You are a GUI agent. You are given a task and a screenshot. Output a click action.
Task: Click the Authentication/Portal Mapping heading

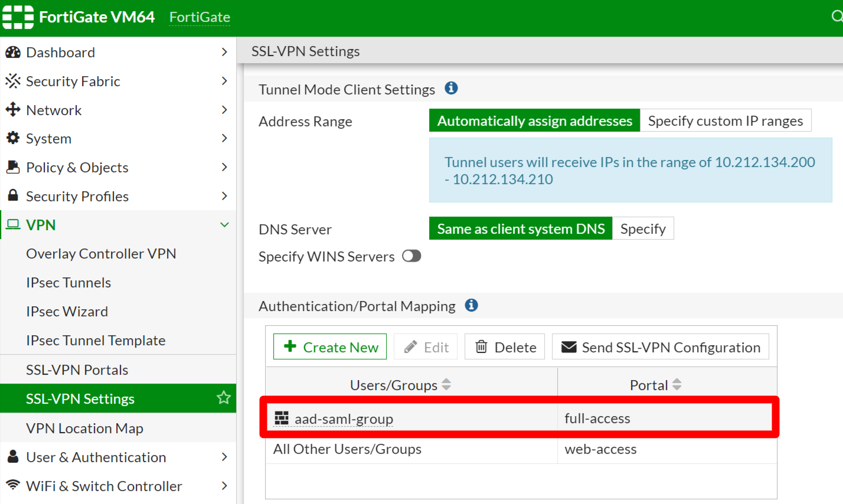point(357,306)
